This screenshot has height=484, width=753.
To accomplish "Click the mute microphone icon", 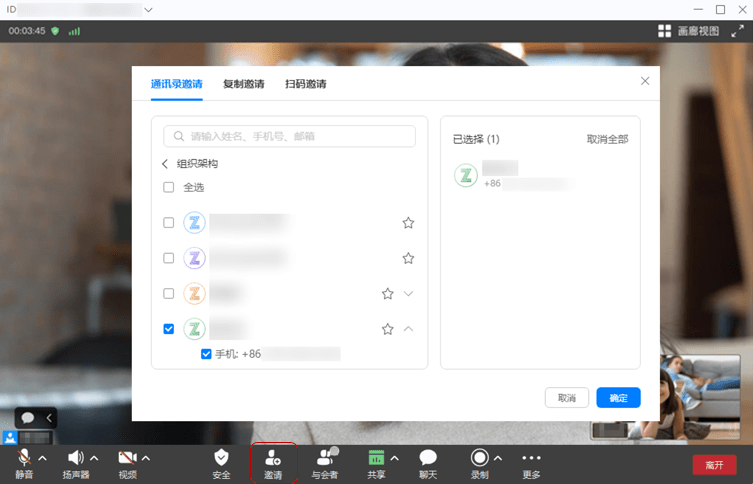I will tap(24, 458).
